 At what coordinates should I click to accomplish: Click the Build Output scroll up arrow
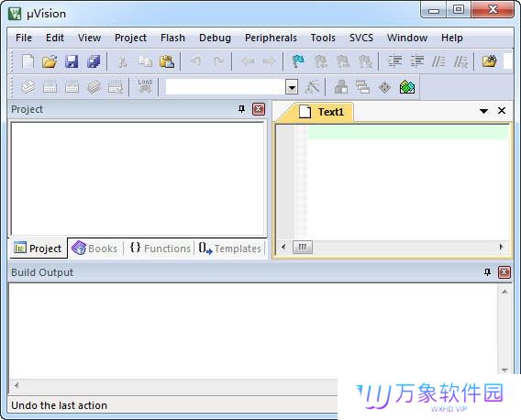tap(504, 292)
